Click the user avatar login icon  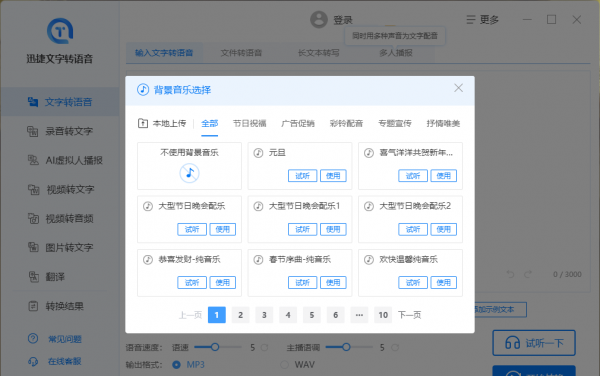click(x=319, y=20)
